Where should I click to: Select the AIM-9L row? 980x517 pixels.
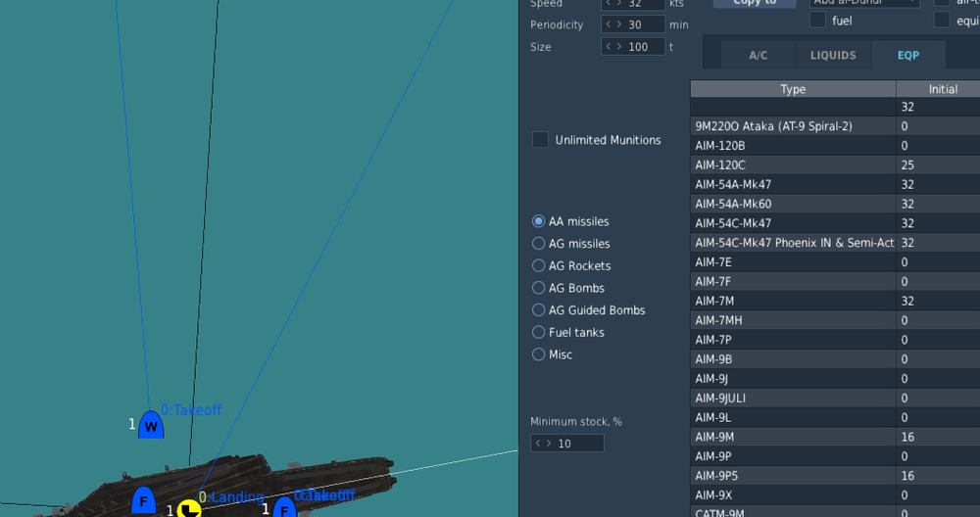pyautogui.click(x=835, y=417)
